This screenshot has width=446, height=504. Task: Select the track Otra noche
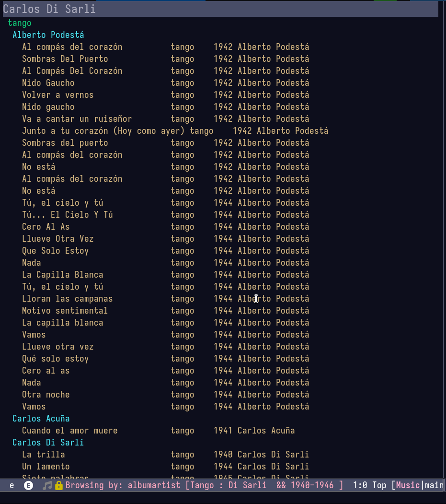click(x=166, y=395)
